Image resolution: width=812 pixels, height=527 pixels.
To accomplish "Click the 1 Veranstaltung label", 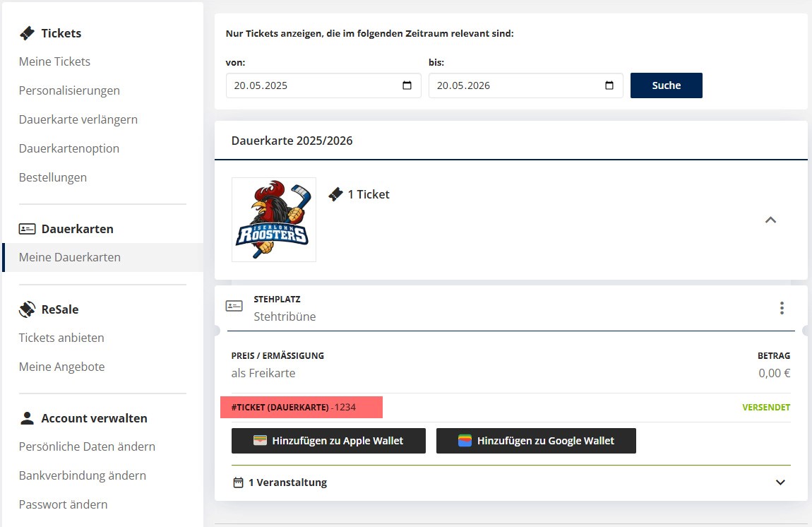I will (x=288, y=482).
